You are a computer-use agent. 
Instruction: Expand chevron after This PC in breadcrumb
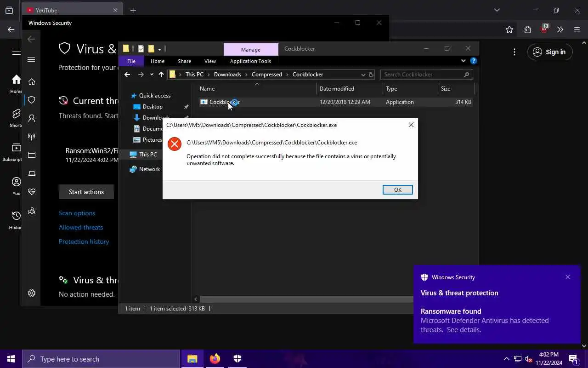coord(209,75)
